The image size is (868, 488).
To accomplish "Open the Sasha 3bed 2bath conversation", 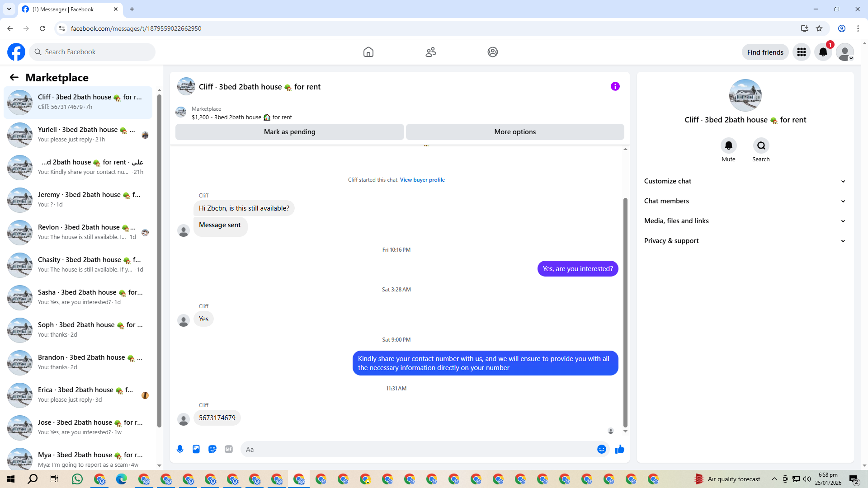I will tap(78, 297).
